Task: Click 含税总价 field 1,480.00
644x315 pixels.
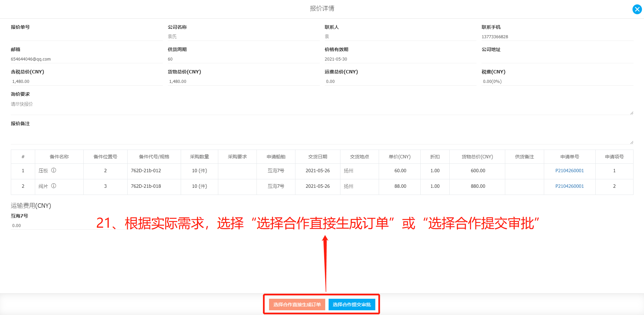Action: click(87, 81)
